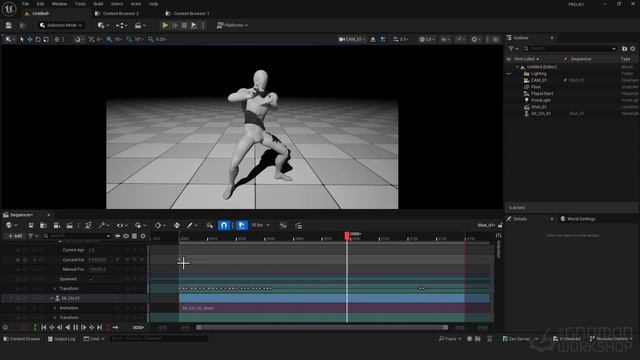The width and height of the screenshot is (640, 360).
Task: Open the viewport Show eye dropdown
Action: tap(445, 40)
